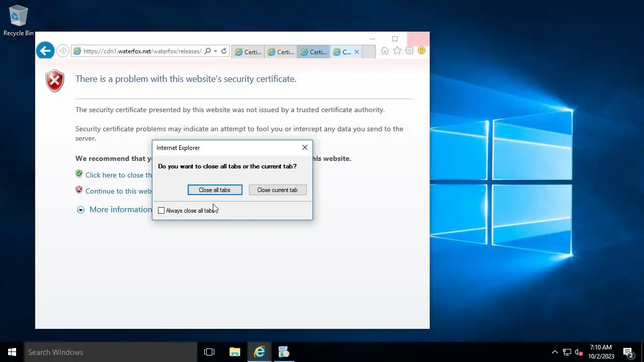Click the Refresh page icon

224,51
